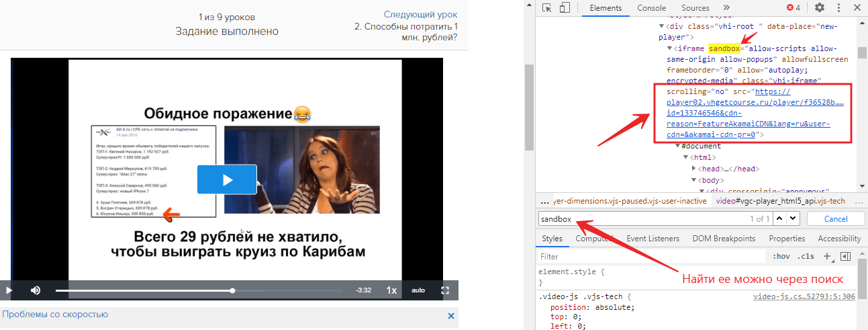Activate the inspect element picker icon
The image size is (868, 330).
(547, 8)
